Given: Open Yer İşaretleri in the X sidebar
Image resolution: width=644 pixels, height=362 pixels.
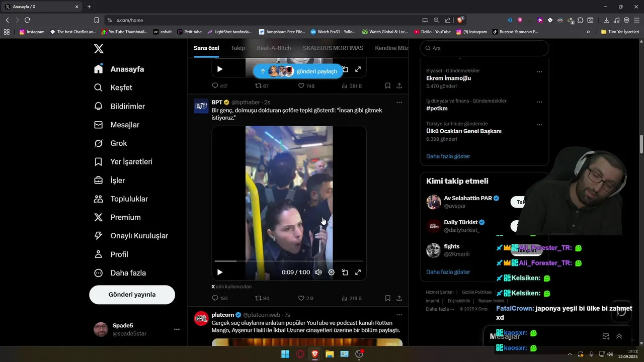Looking at the screenshot, I should [x=123, y=162].
